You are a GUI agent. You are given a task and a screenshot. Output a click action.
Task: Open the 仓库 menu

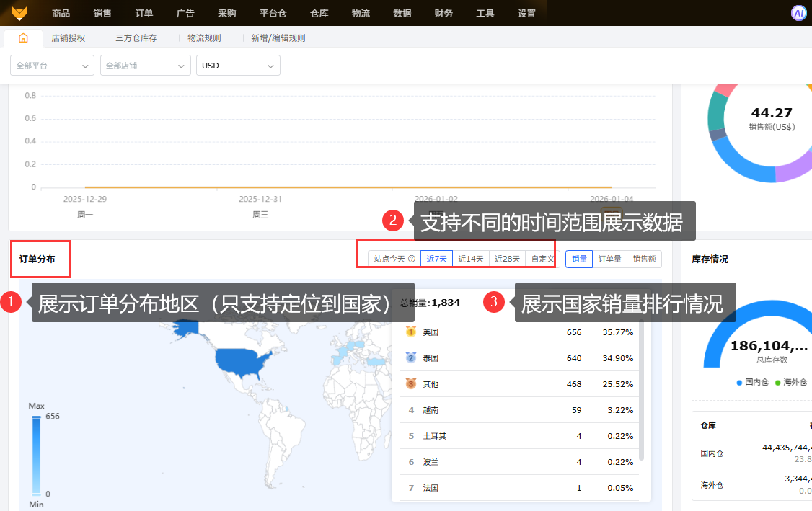pos(319,14)
